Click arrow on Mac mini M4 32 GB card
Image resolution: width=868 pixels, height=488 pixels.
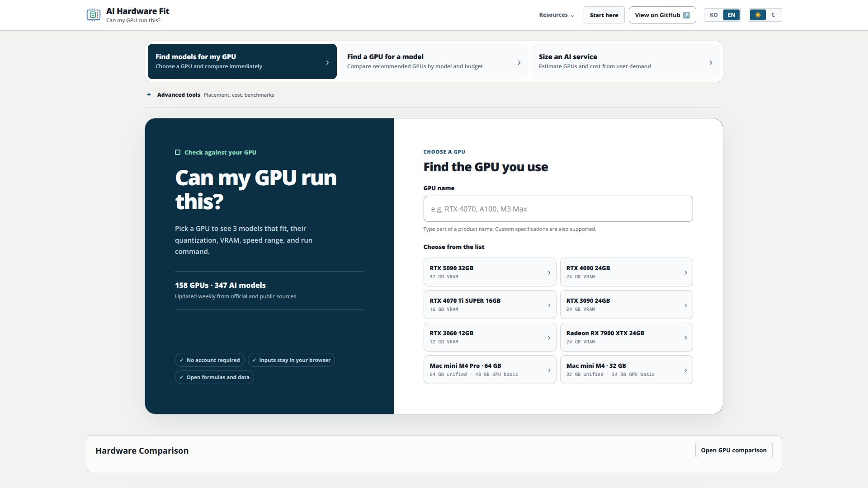(686, 370)
